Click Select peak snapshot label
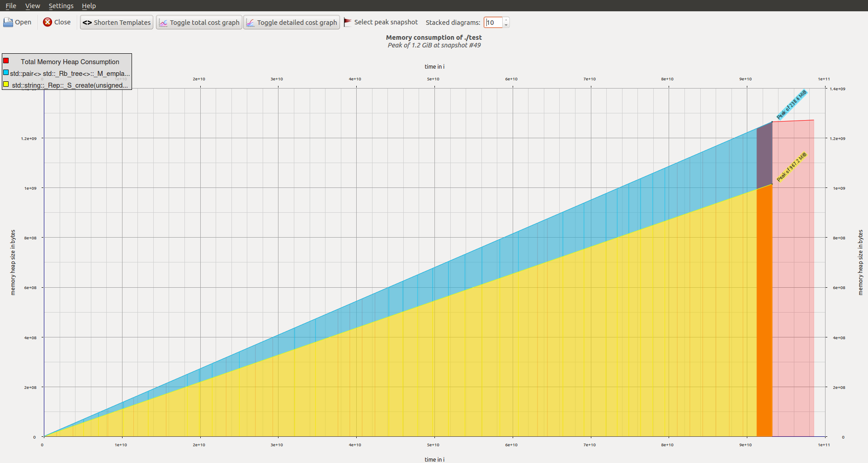 tap(386, 22)
